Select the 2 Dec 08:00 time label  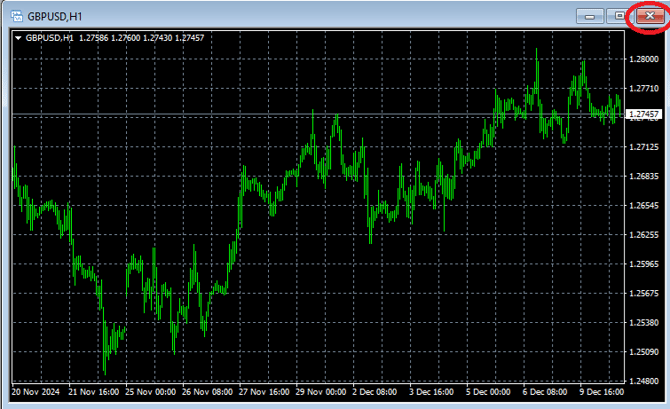click(376, 393)
